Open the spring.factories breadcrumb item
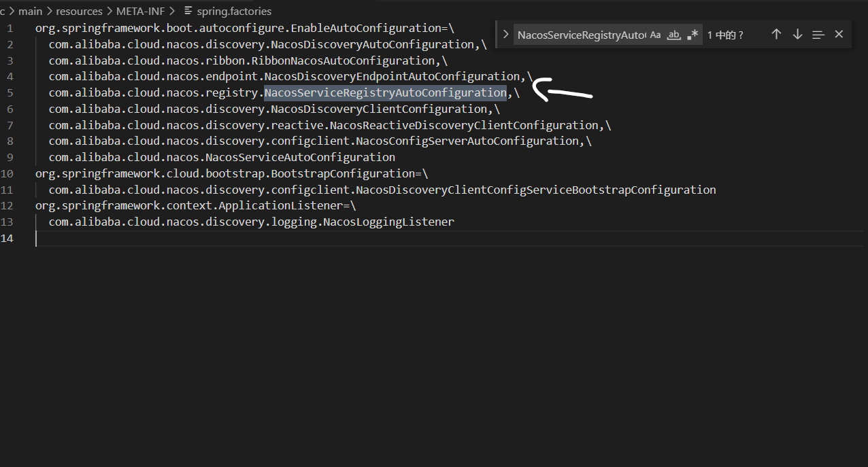Image resolution: width=868 pixels, height=467 pixels. (x=234, y=11)
